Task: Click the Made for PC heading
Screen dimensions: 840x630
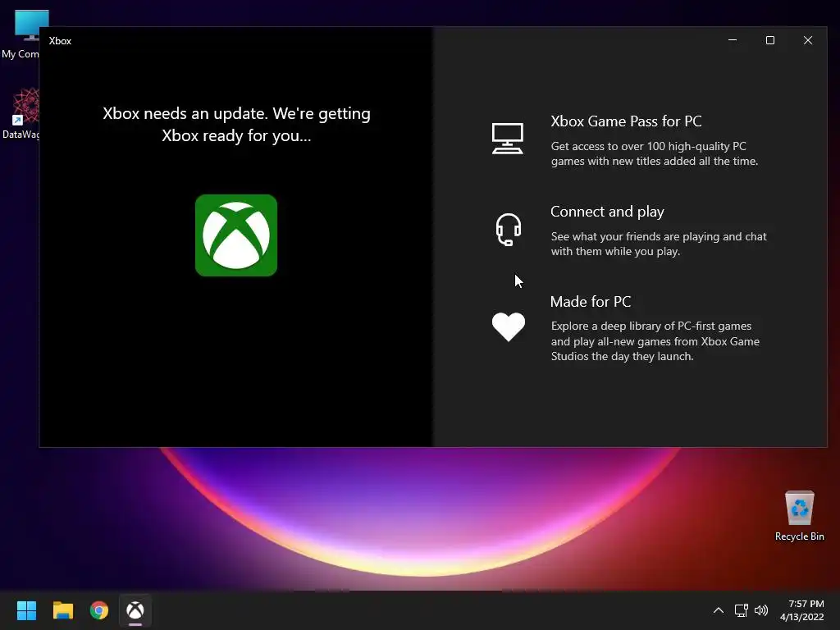Action: coord(591,302)
